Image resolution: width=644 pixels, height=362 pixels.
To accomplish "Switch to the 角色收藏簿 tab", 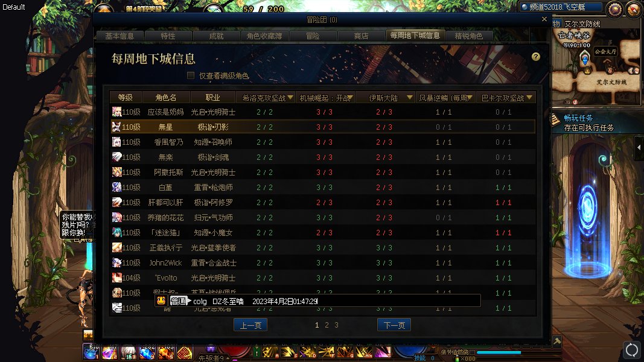I will click(264, 36).
